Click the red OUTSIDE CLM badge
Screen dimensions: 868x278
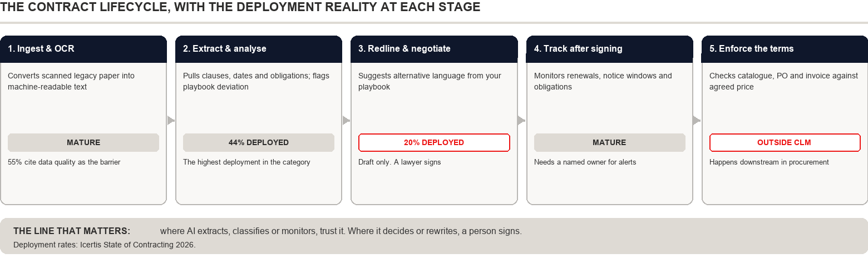(x=785, y=142)
